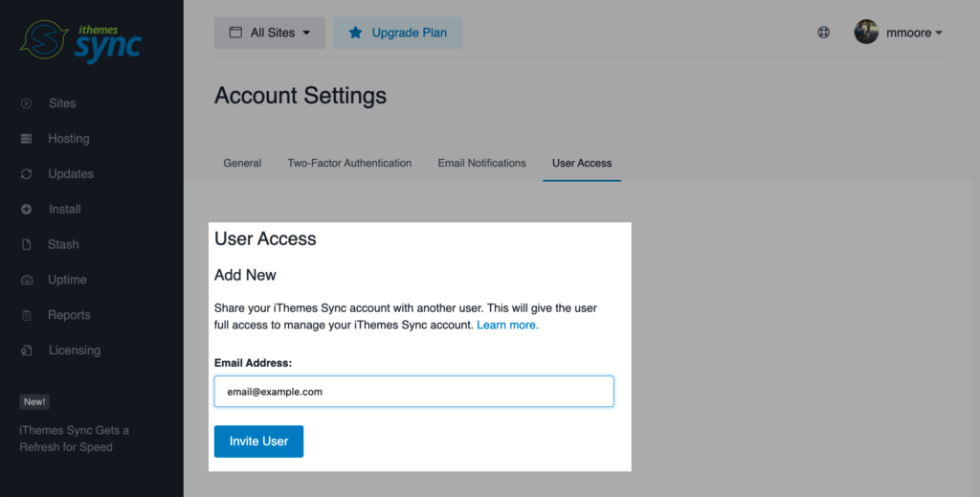
Task: Expand the All Sites dropdown
Action: click(x=270, y=33)
